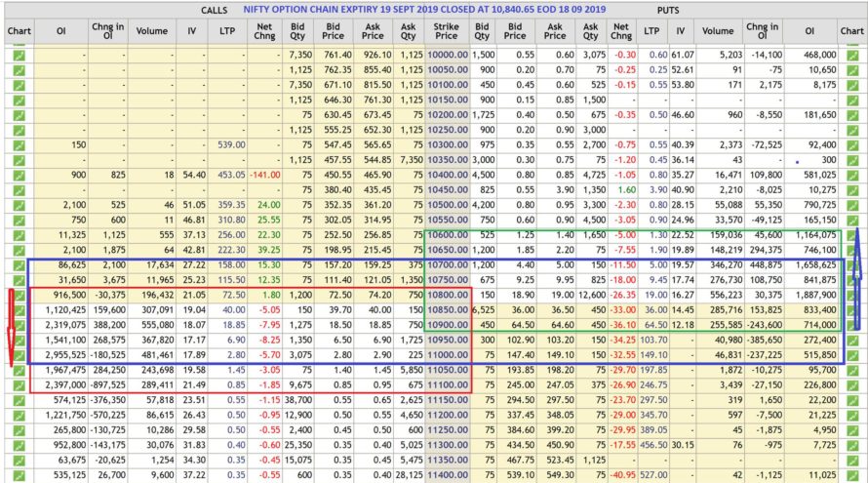
Task: Click the puts net change -40.95
Action: tap(623, 474)
